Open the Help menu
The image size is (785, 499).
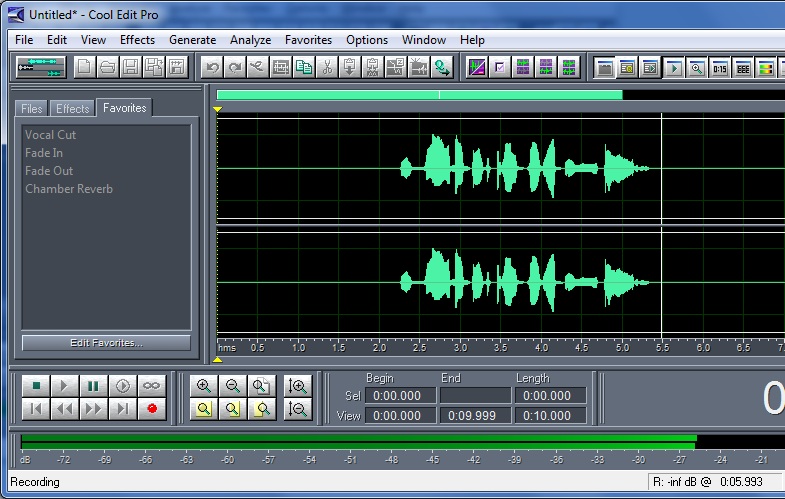[472, 40]
